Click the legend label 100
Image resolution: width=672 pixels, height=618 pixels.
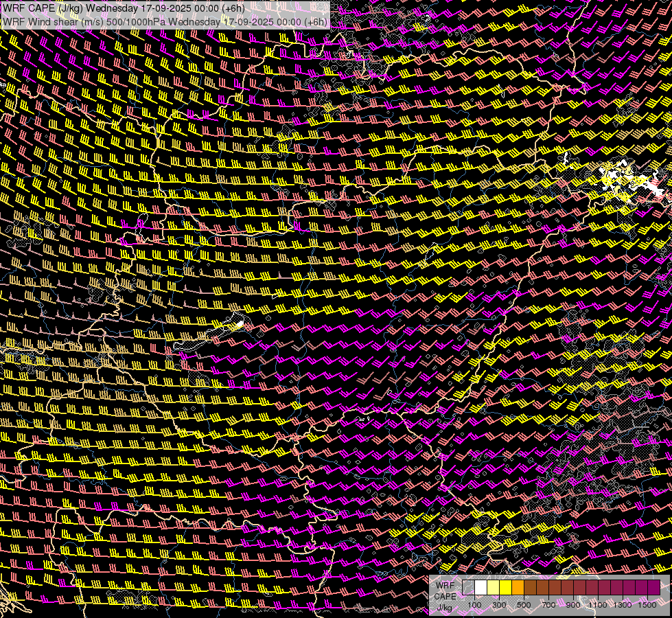474,605
